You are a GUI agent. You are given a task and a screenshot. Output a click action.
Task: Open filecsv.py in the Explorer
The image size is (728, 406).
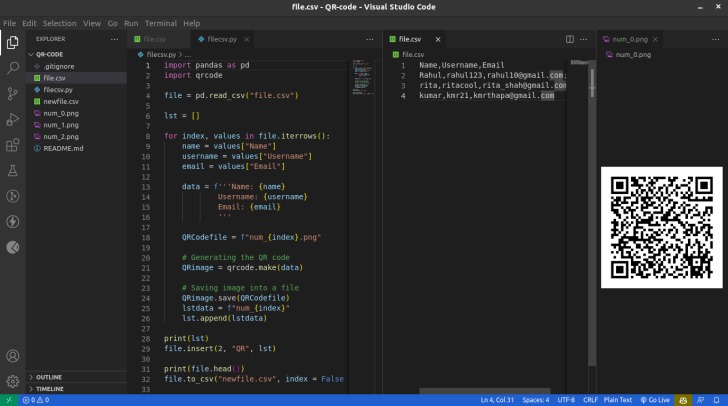tap(76, 90)
